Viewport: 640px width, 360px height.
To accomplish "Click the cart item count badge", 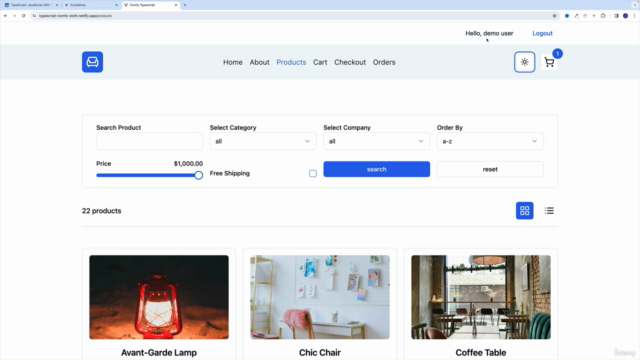I will tap(558, 53).
